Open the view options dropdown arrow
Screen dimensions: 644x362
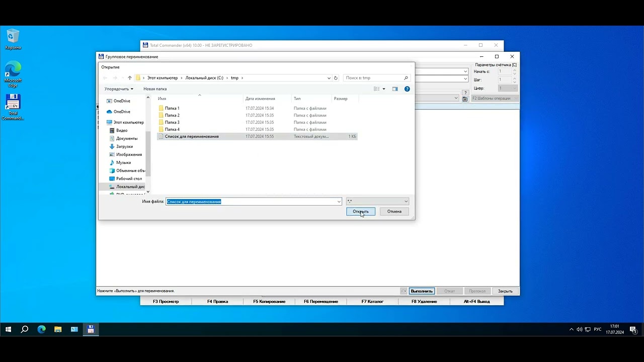384,89
